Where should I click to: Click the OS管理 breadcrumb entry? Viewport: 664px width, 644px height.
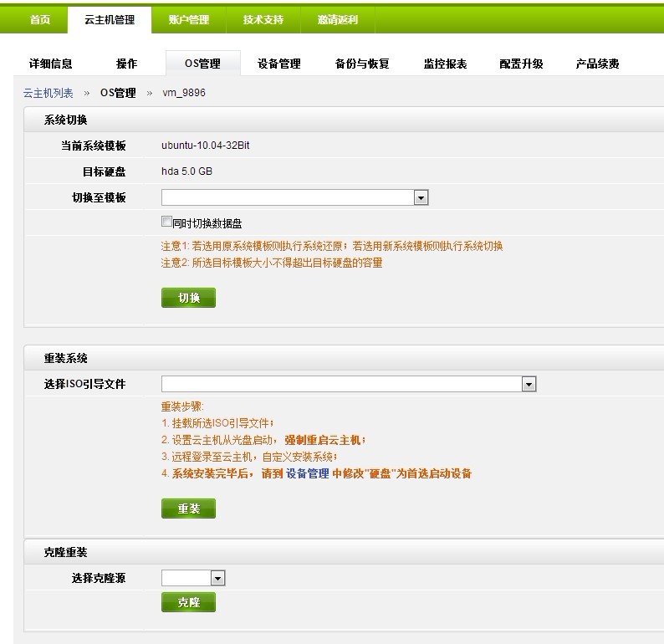coord(118,93)
